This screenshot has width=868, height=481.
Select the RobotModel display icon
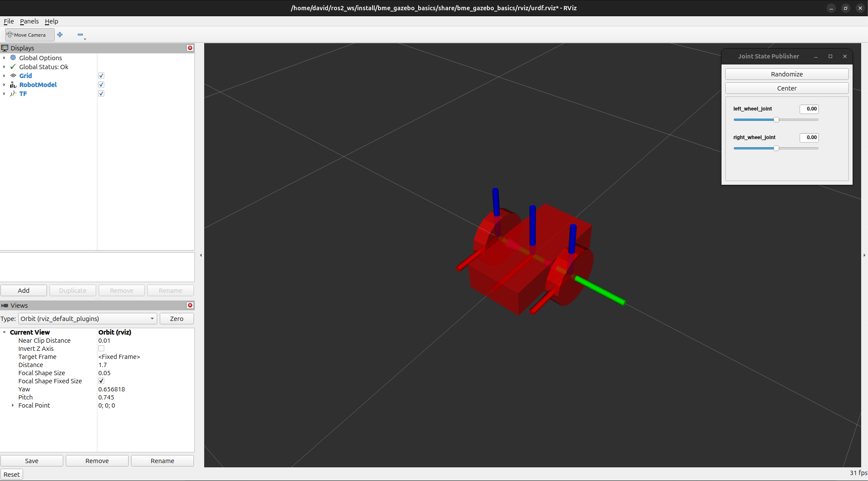(13, 85)
